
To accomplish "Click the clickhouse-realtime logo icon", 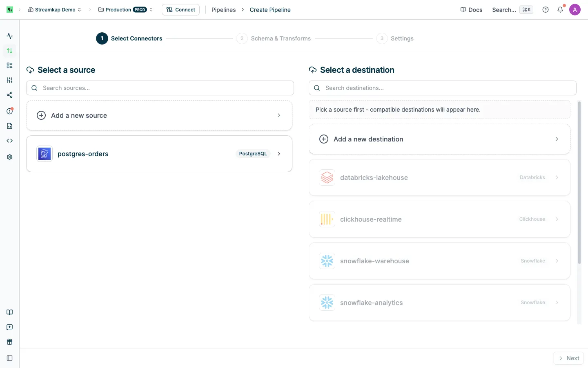I will pos(327,219).
